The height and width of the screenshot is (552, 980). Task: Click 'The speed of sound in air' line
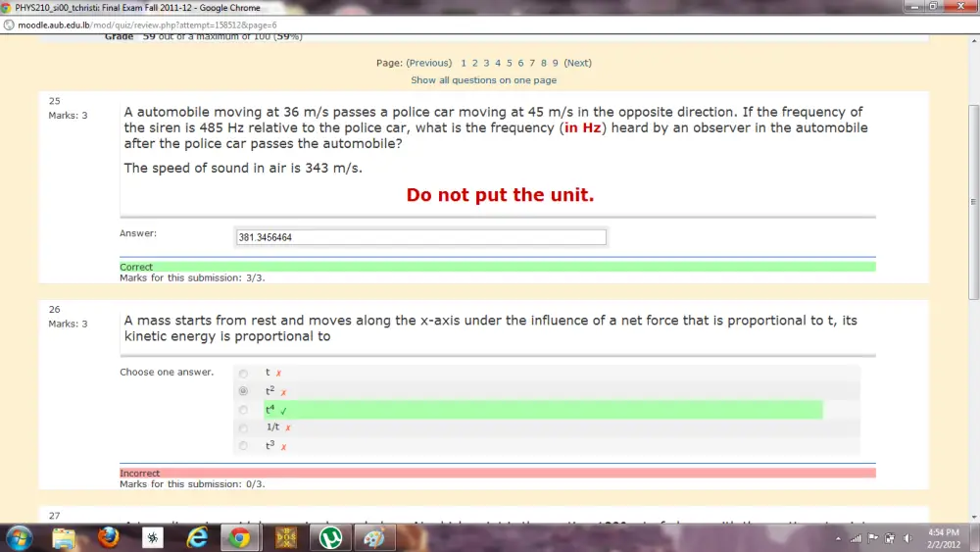tap(243, 168)
